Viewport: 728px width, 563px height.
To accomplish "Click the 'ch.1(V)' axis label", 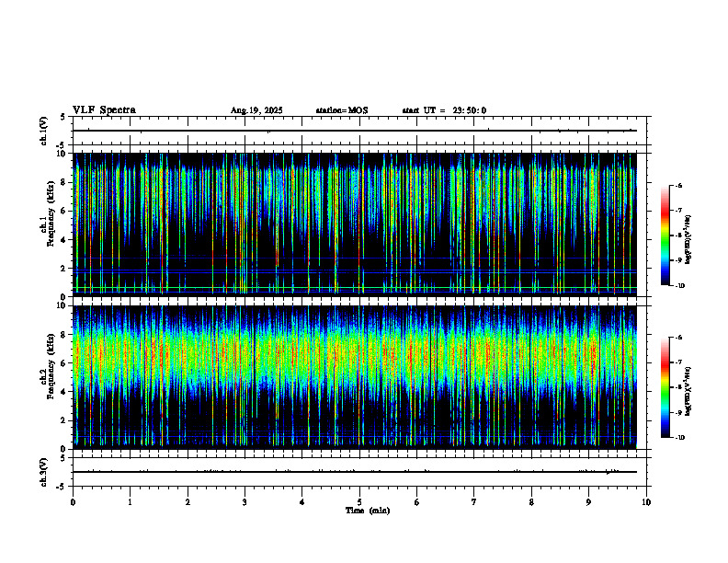I will 44,131.
